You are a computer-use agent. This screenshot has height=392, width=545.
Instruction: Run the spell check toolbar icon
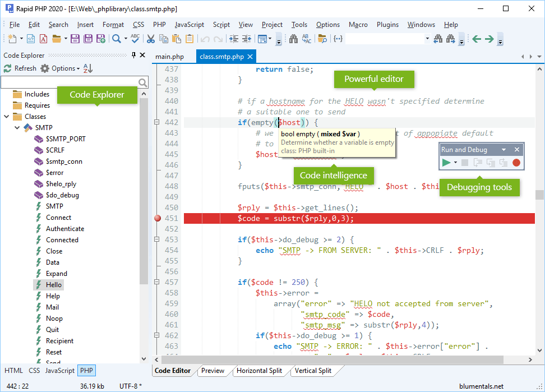tap(135, 39)
